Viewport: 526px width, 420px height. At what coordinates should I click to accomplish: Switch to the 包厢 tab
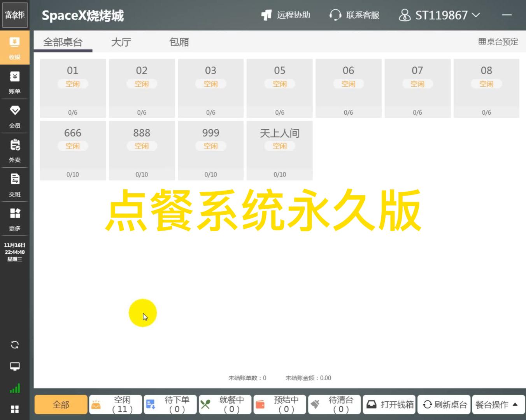click(179, 42)
